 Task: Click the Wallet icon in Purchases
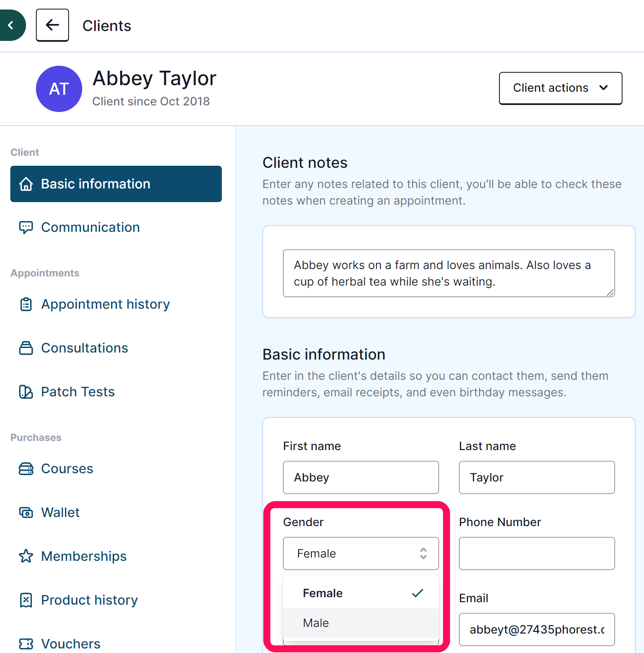pyautogui.click(x=26, y=512)
